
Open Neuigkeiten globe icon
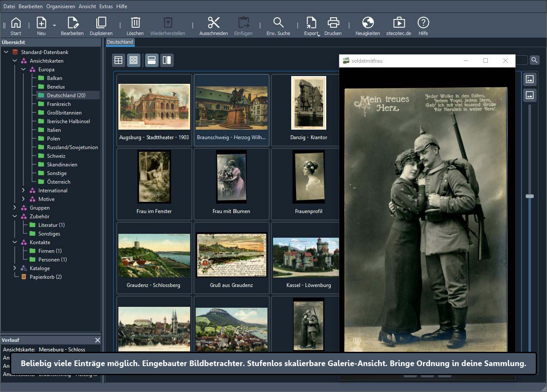tap(368, 23)
